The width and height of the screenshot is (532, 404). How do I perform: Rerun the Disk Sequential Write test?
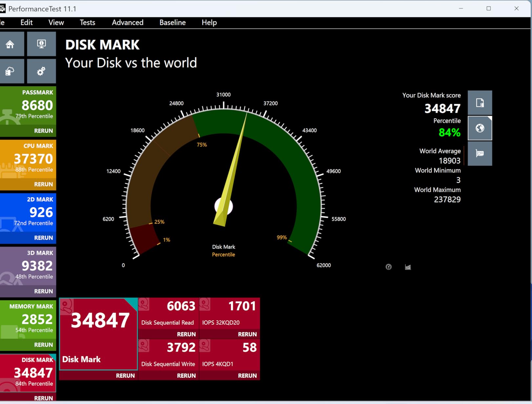186,375
